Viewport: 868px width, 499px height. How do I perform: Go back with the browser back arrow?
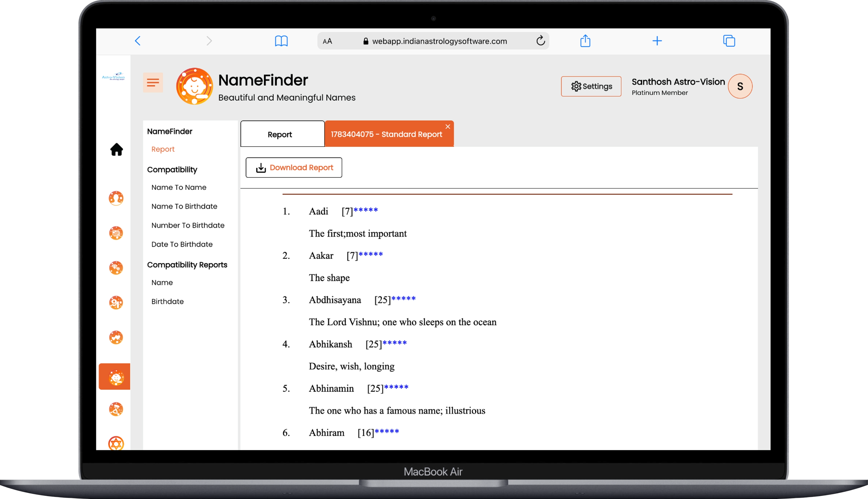click(138, 41)
